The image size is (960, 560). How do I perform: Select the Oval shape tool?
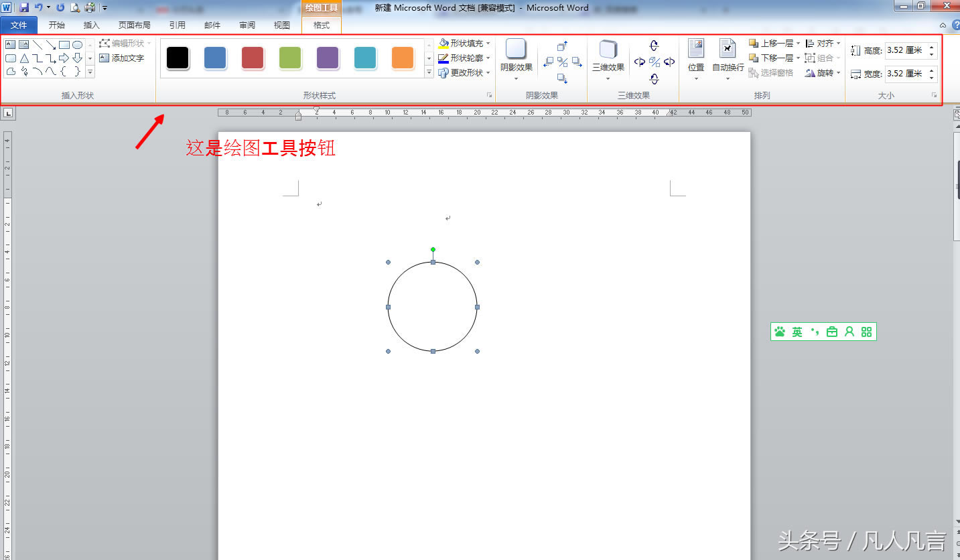click(78, 44)
